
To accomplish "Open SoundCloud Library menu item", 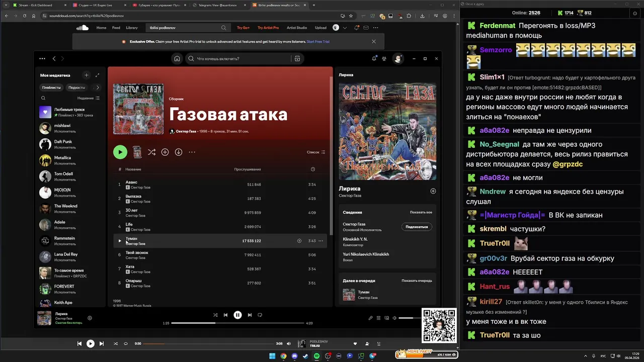I will (132, 28).
